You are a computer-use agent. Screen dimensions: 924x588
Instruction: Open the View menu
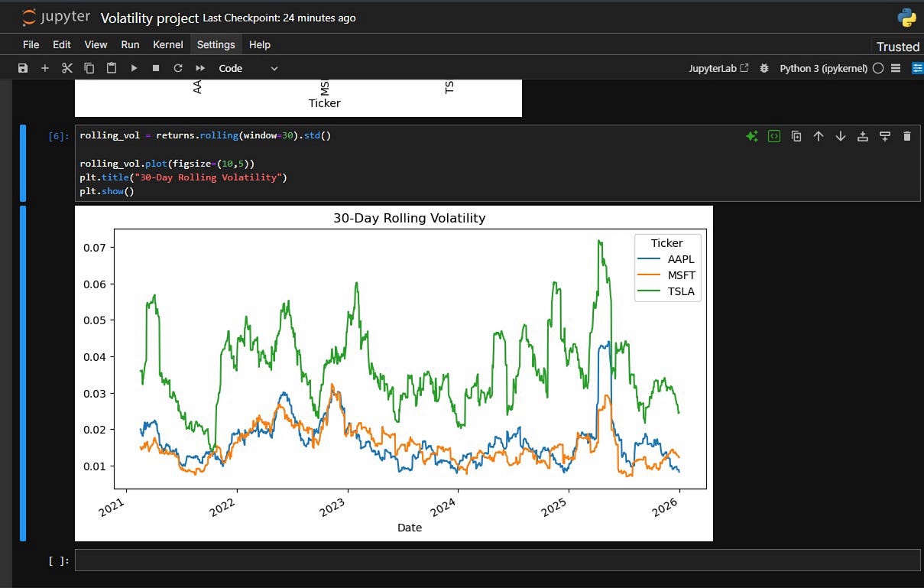pos(96,44)
